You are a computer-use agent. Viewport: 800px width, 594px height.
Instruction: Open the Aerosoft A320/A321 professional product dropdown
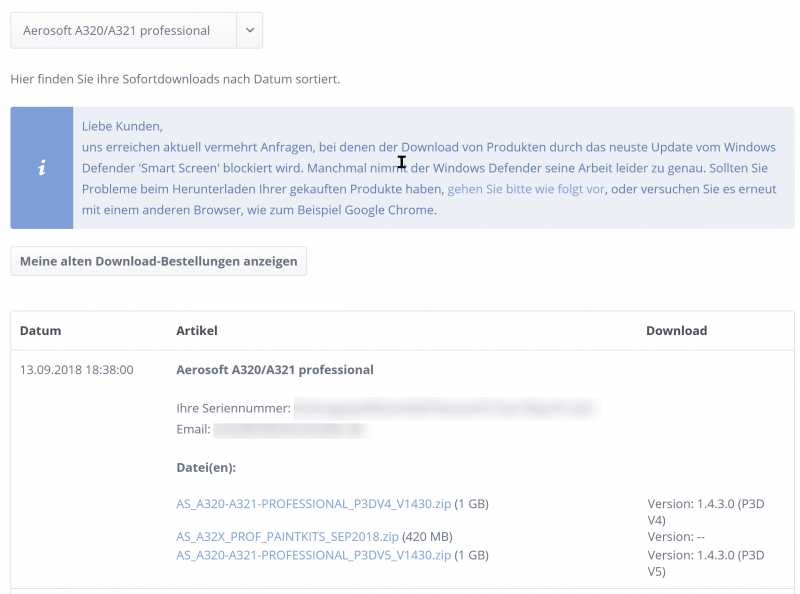pos(136,31)
